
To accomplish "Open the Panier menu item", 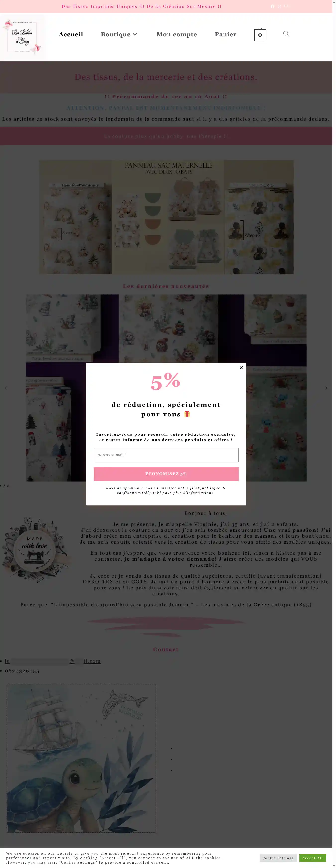I will click(x=226, y=34).
